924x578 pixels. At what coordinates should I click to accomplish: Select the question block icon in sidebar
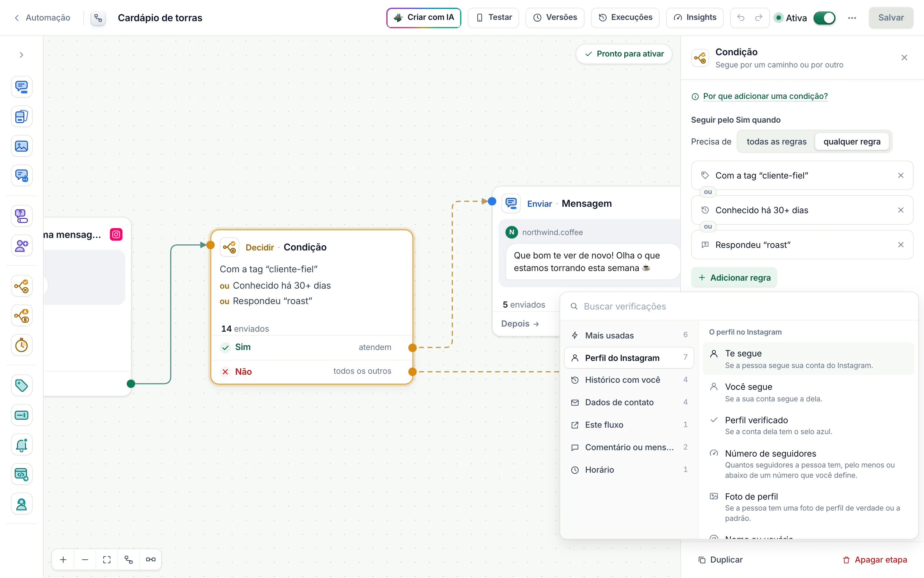tap(21, 216)
